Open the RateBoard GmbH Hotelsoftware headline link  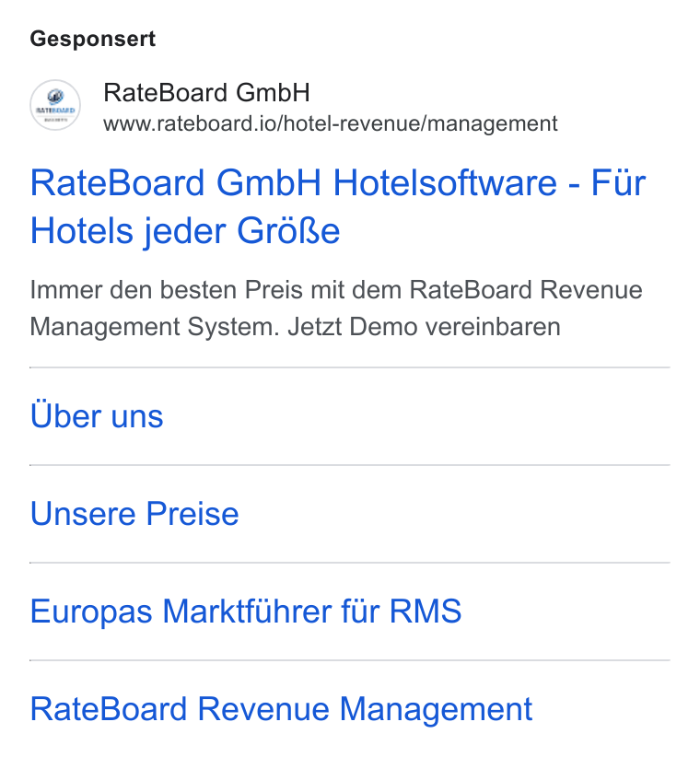(338, 206)
